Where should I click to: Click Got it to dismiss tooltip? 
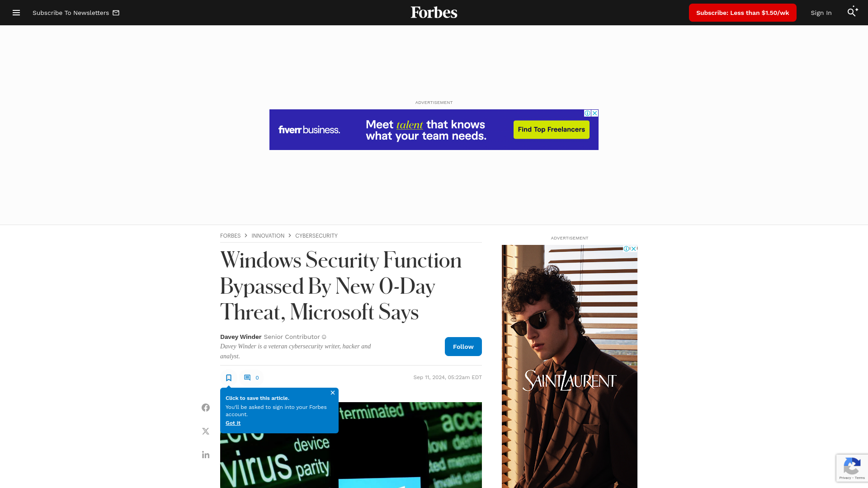[x=232, y=423]
